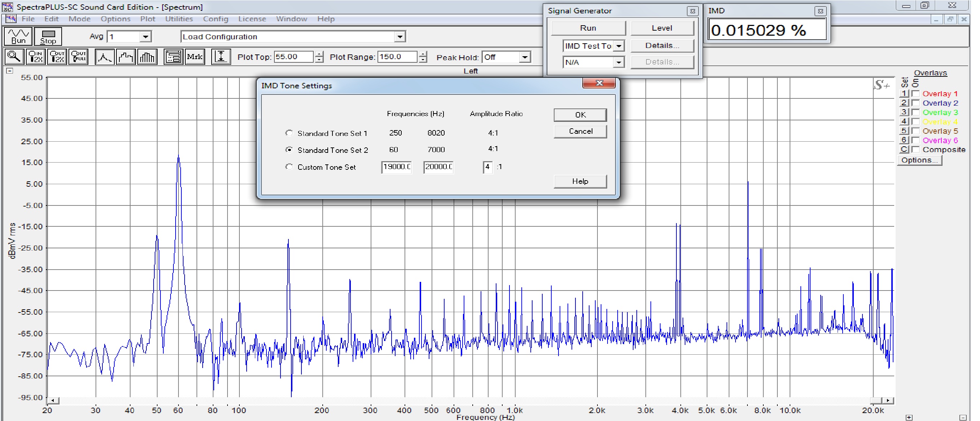This screenshot has height=421, width=980.
Task: Click OK in IMD Tone Settings
Action: click(580, 115)
